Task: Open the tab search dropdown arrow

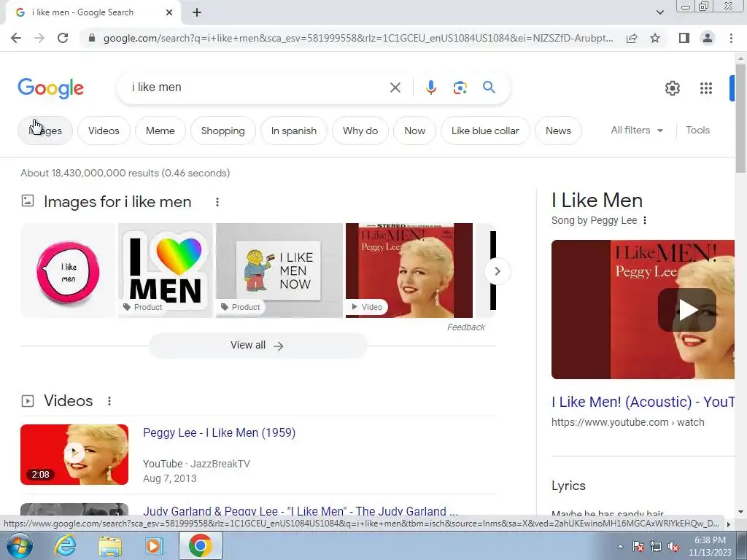Action: (659, 12)
